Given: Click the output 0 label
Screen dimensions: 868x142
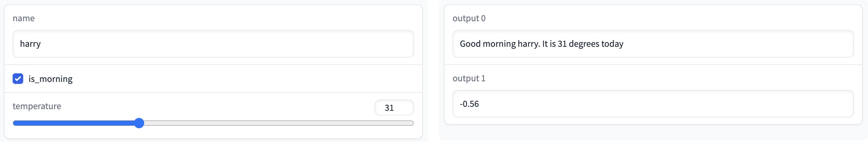Looking at the screenshot, I should (469, 18).
